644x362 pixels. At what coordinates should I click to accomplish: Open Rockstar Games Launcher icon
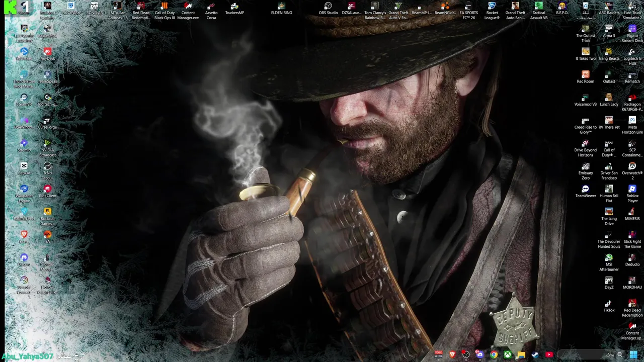point(47,217)
